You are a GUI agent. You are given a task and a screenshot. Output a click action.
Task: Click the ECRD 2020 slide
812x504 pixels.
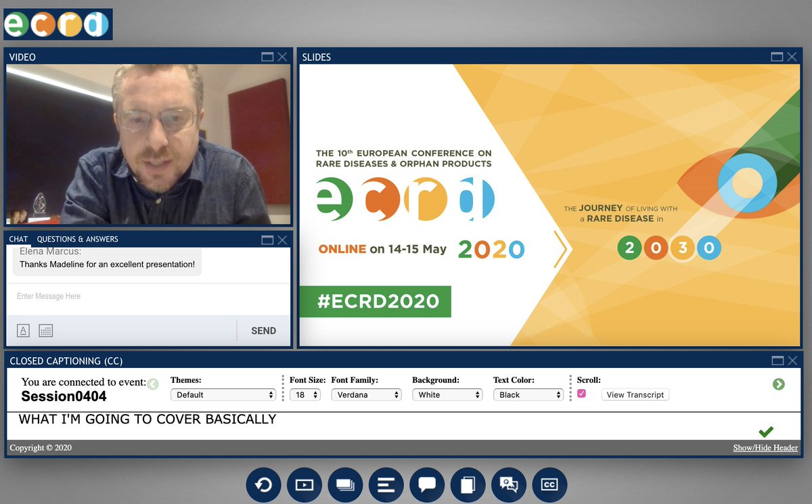(x=549, y=205)
